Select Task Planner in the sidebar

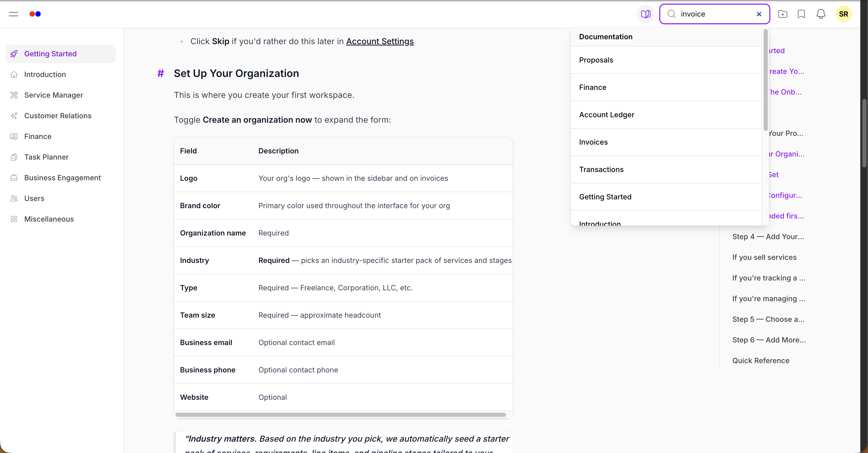coord(61,157)
